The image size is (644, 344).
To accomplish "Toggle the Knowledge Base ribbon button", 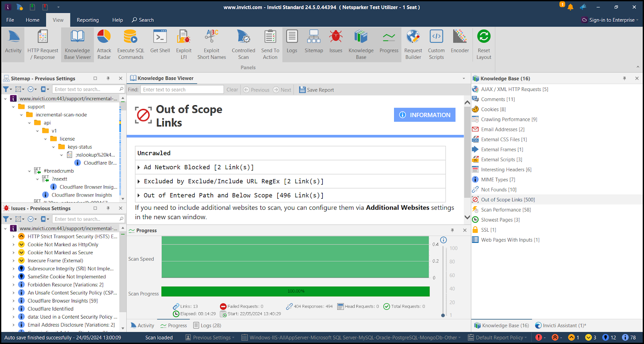I will pos(361,44).
